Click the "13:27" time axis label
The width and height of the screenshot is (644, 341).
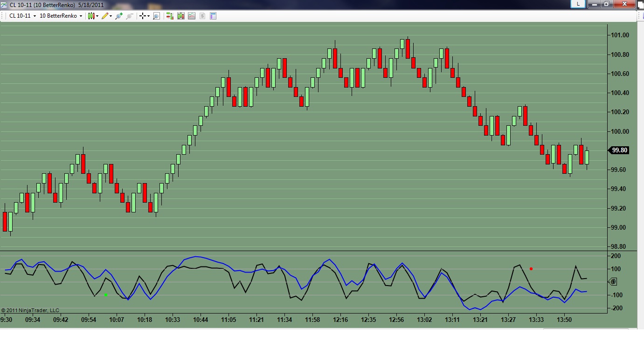click(508, 320)
